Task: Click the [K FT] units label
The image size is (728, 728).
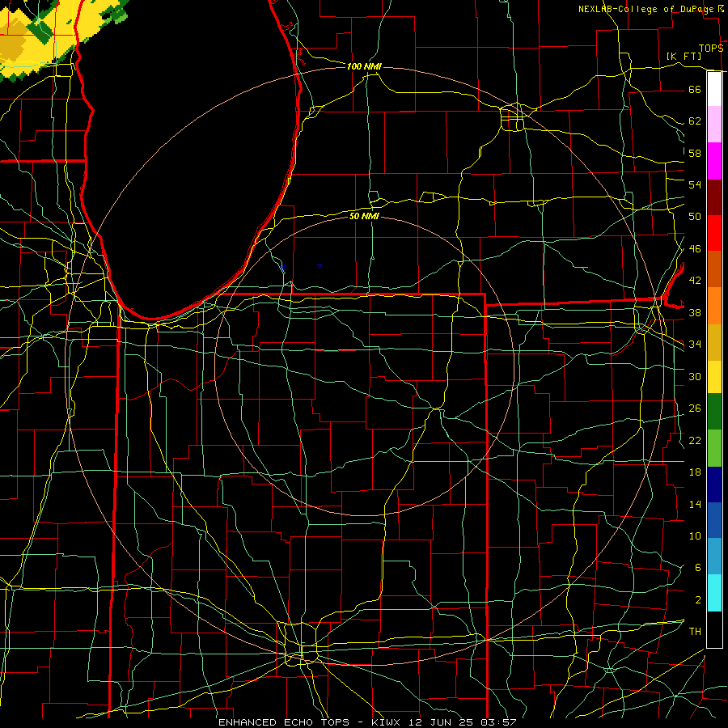Action: pos(684,56)
